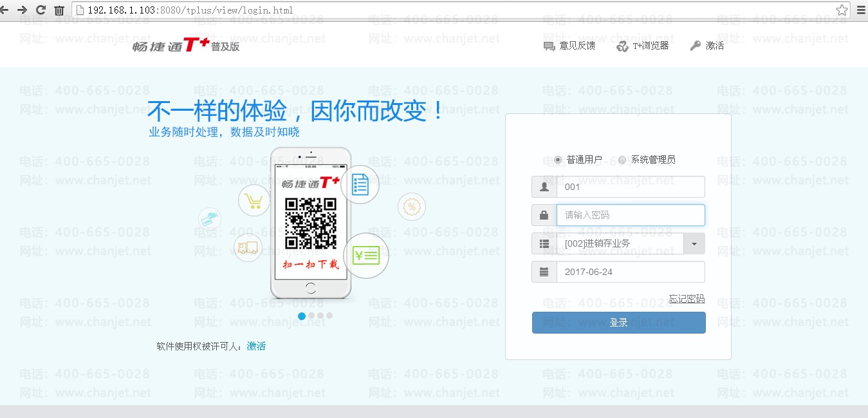Open the [002]进销存业务 account dropdown
868x418 pixels.
coord(620,243)
